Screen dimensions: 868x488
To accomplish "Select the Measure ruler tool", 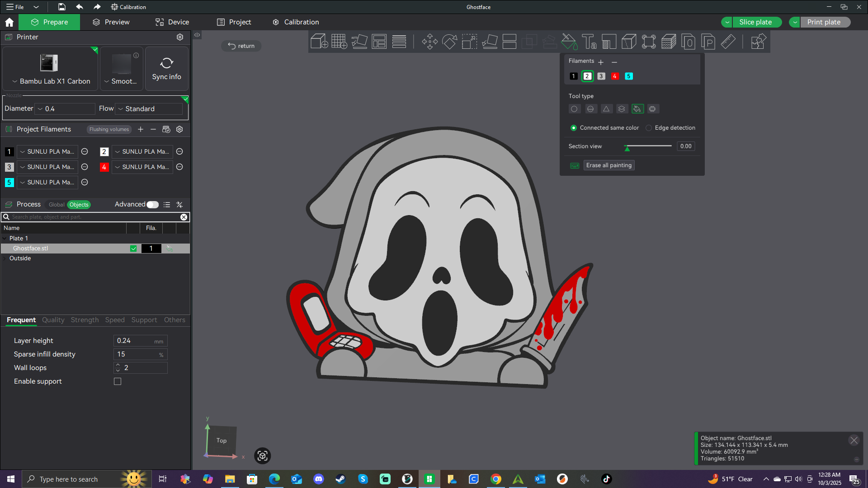I will click(728, 42).
